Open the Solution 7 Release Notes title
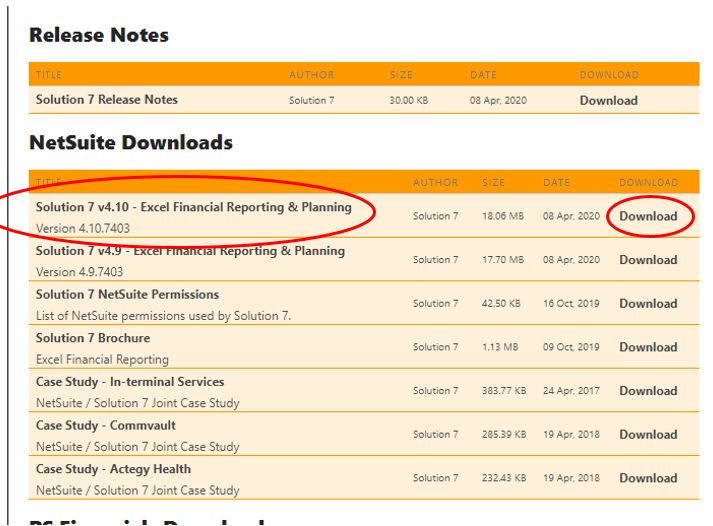Image resolution: width=713 pixels, height=526 pixels. (x=107, y=100)
